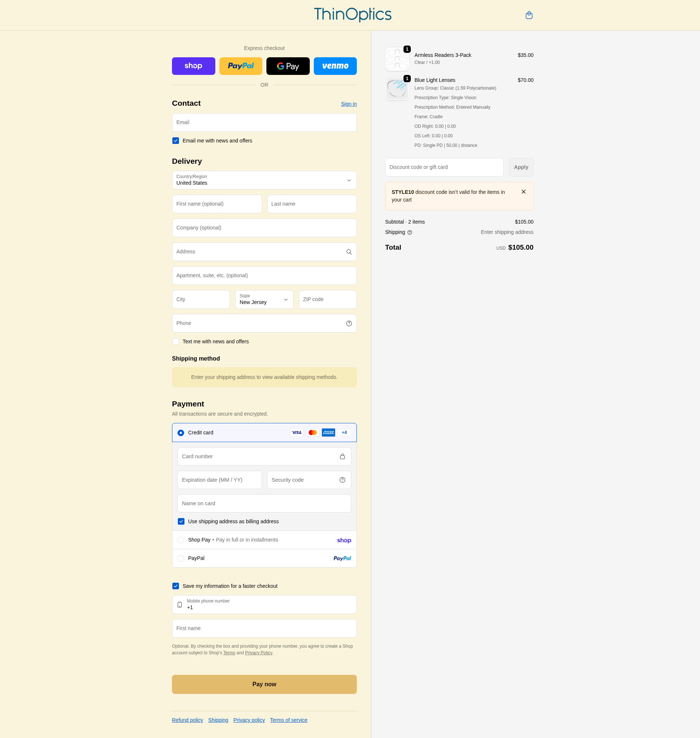Expand the State dropdown showing New Jersey
The width and height of the screenshot is (700, 738).
(264, 300)
